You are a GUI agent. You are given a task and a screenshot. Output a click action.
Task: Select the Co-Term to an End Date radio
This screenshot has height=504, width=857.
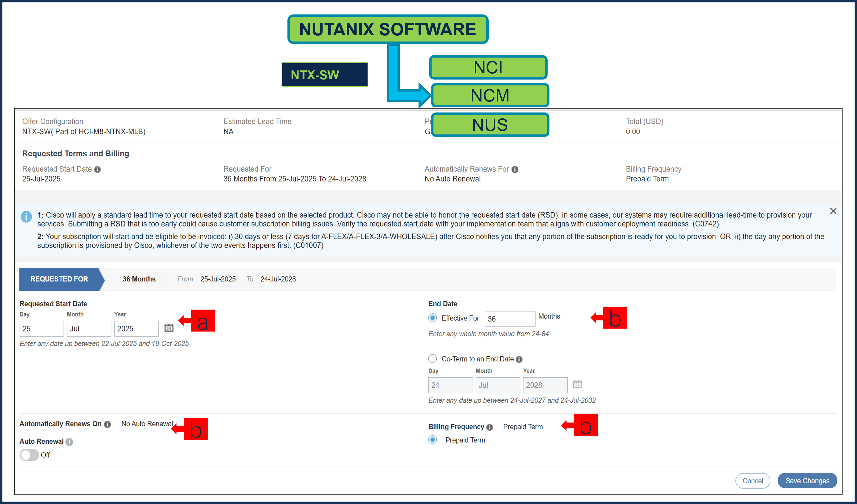[x=433, y=359]
